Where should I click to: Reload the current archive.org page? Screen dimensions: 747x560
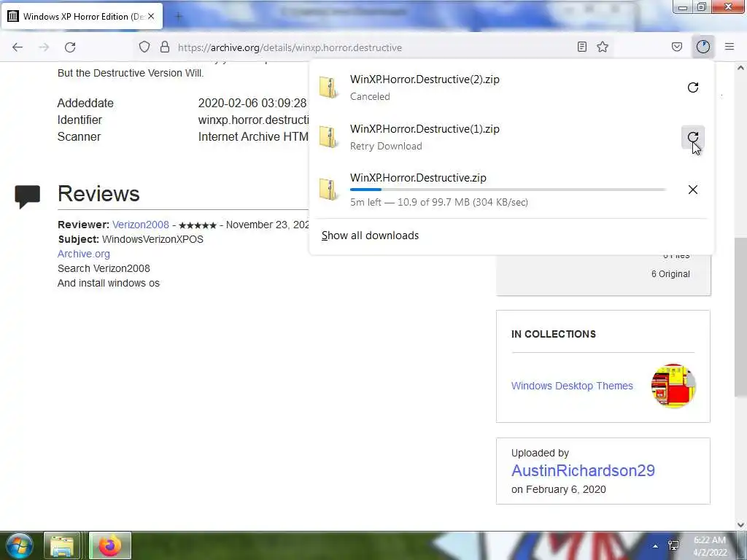(x=70, y=47)
